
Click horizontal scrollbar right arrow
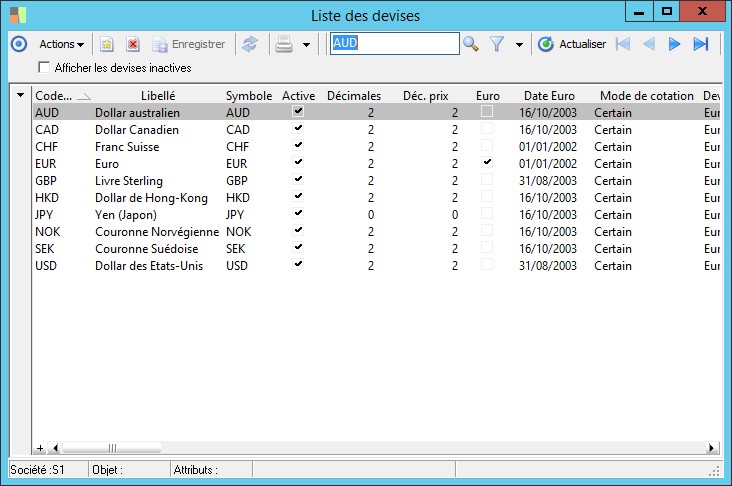(x=711, y=448)
